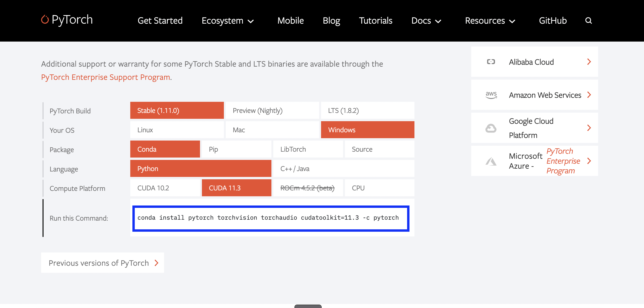Select LTS (1.8.2) build
Image resolution: width=644 pixels, height=308 pixels.
(x=367, y=110)
